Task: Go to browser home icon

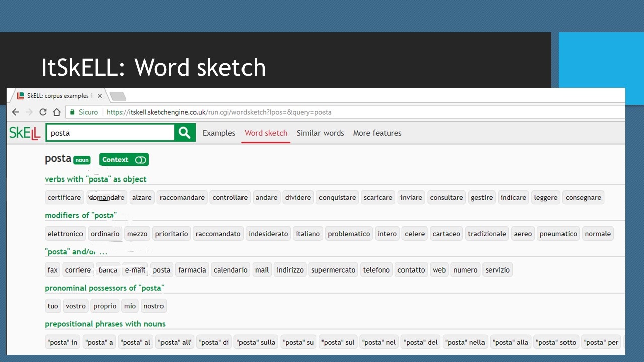Action: [57, 112]
